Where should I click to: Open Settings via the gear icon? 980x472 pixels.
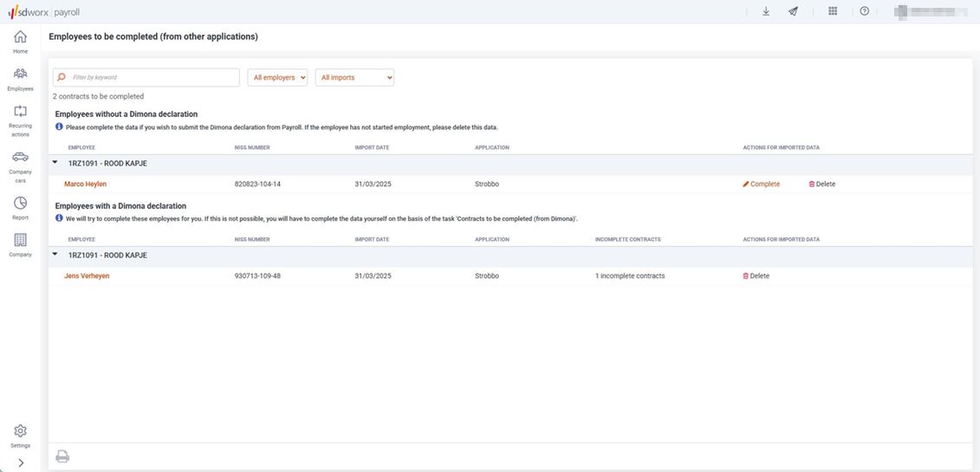pyautogui.click(x=20, y=433)
